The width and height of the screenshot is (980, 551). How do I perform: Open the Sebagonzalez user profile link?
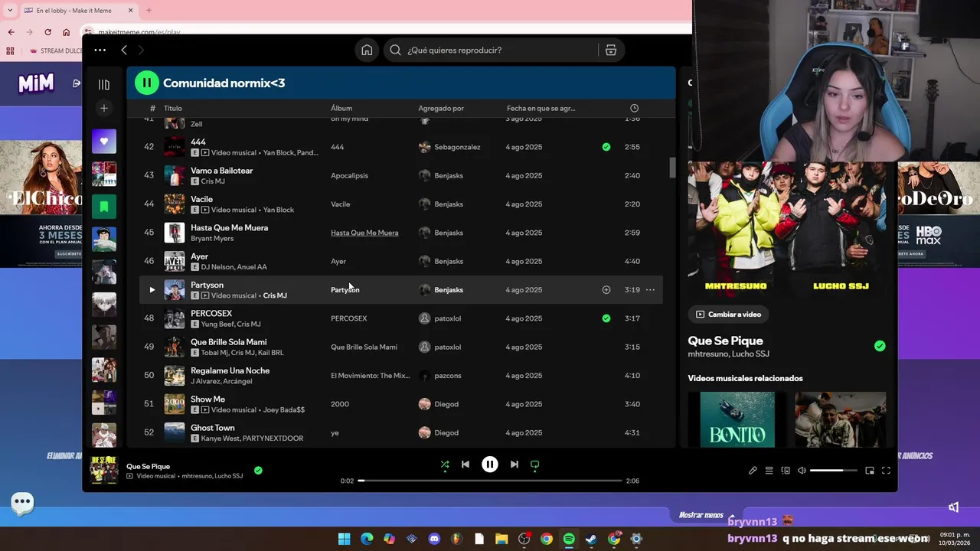point(457,147)
